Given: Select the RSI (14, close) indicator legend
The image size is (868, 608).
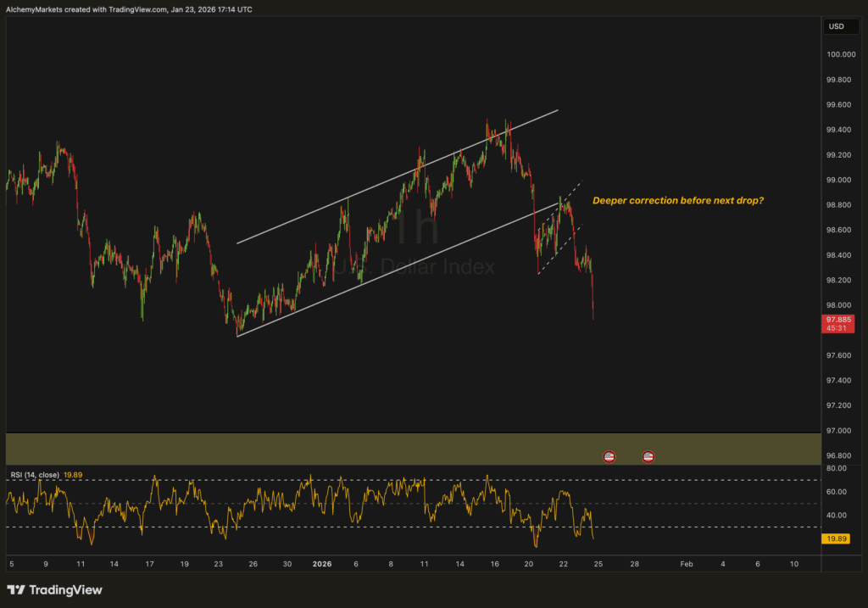Looking at the screenshot, I should click(x=34, y=475).
